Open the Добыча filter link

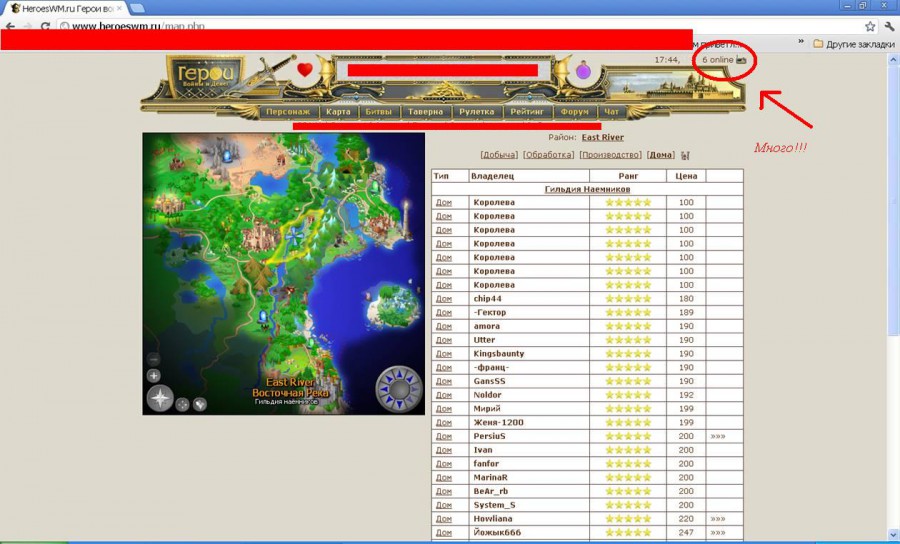pyautogui.click(x=499, y=155)
